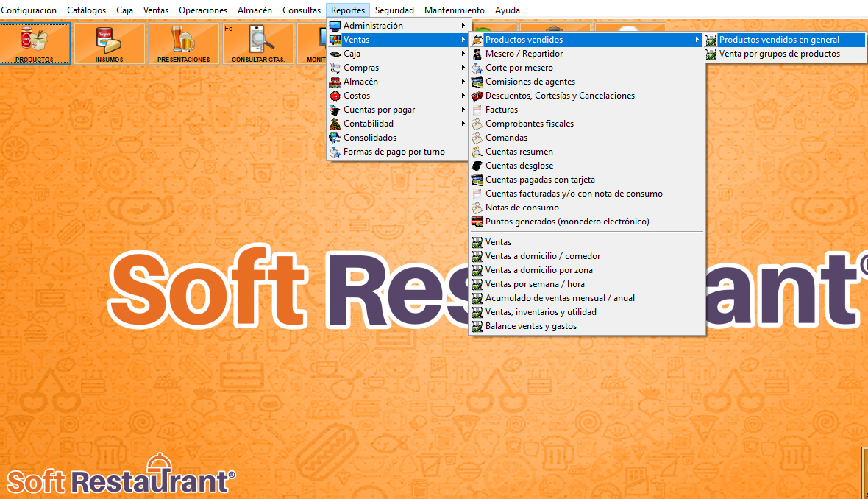Click the Balance ventas y gastos icon
Screen dimensions: 868x499
point(477,326)
